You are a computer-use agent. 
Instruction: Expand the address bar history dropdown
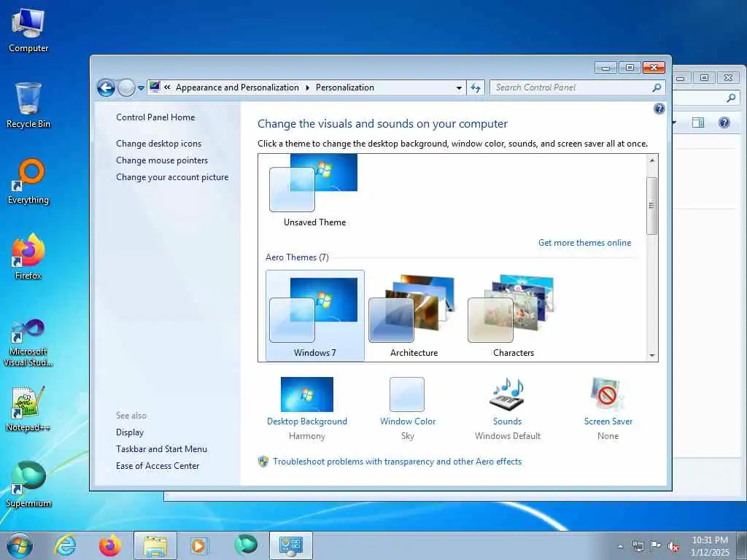click(x=459, y=88)
